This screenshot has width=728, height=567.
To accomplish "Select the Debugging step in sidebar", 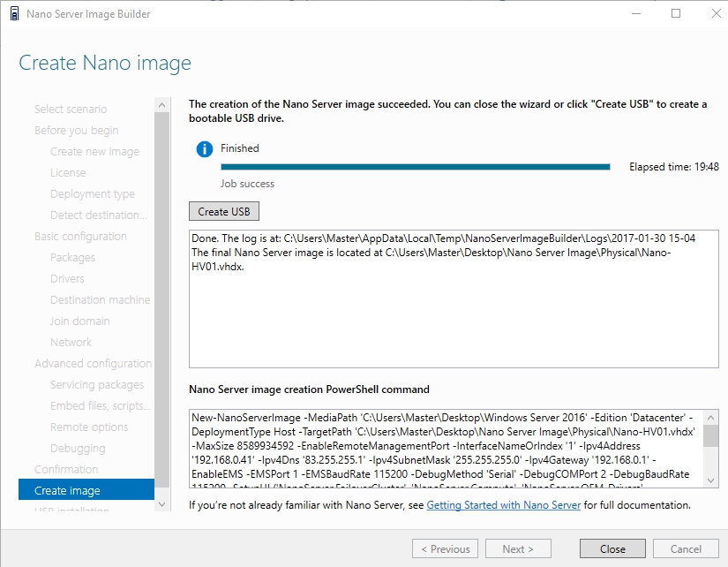I will coord(78,448).
